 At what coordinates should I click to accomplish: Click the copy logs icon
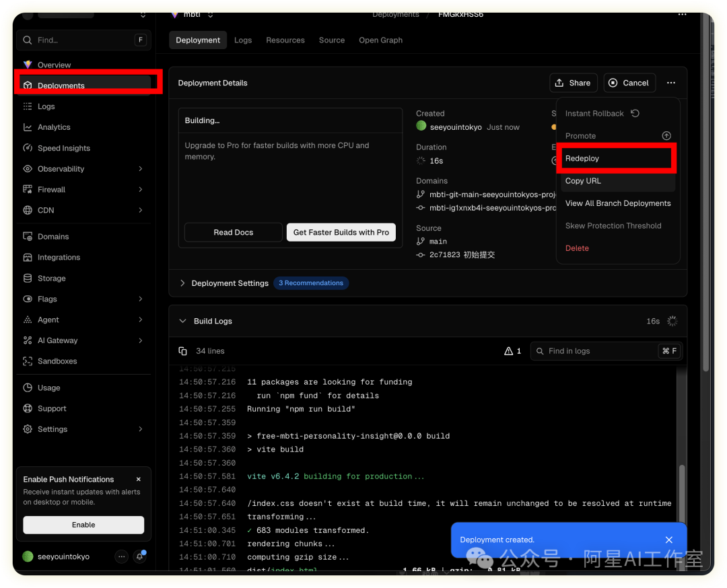pyautogui.click(x=182, y=351)
